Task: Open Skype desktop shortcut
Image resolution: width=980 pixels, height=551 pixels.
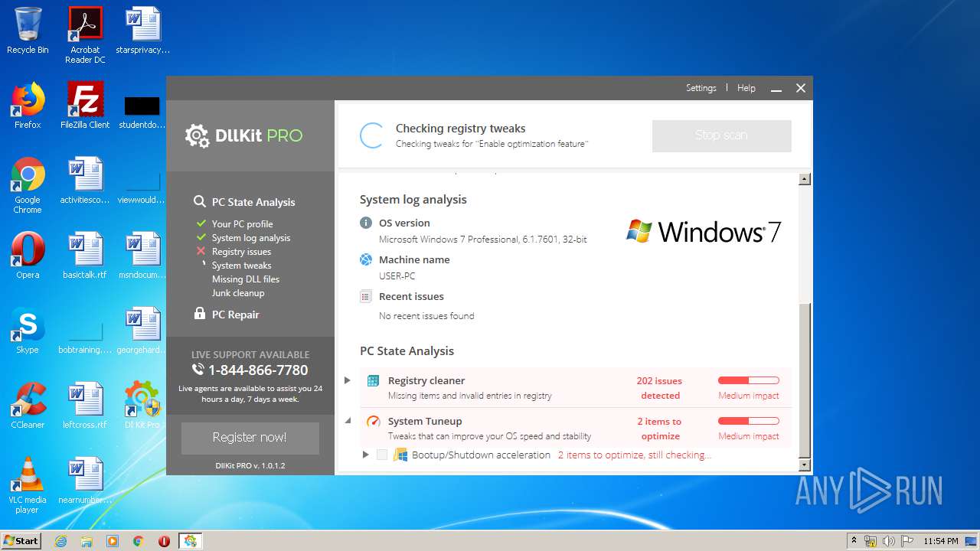Action: tap(28, 331)
